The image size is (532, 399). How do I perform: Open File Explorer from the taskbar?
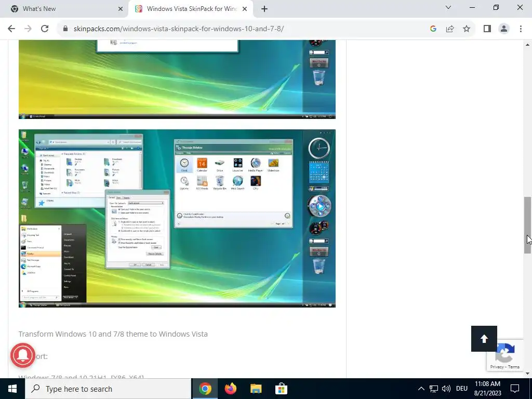coord(256,389)
